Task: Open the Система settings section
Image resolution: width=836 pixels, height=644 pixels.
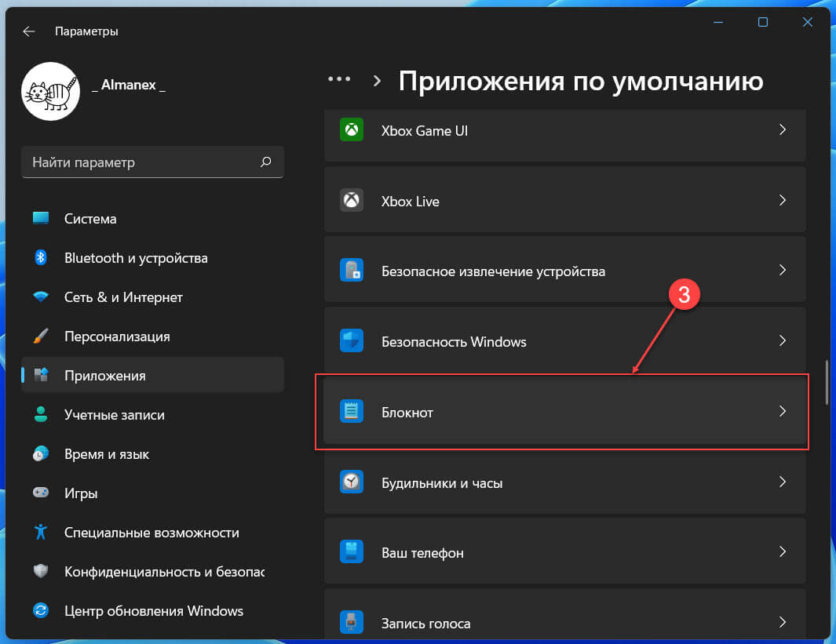Action: click(x=152, y=218)
